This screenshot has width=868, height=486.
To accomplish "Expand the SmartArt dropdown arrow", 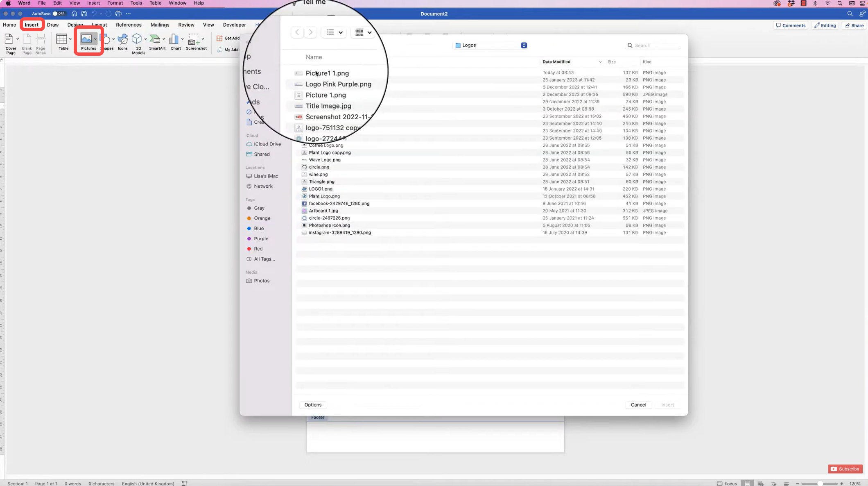I will click(164, 39).
